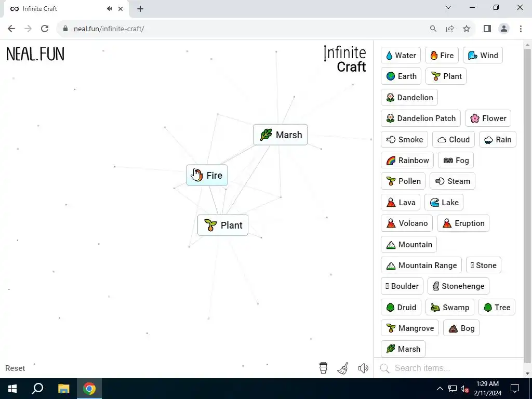Open the Windows Start menu
This screenshot has width=532, height=399.
(12, 389)
